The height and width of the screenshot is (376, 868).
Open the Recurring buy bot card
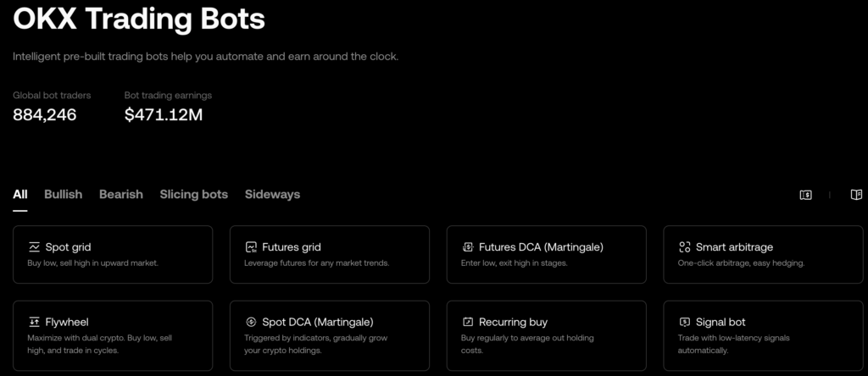point(547,335)
